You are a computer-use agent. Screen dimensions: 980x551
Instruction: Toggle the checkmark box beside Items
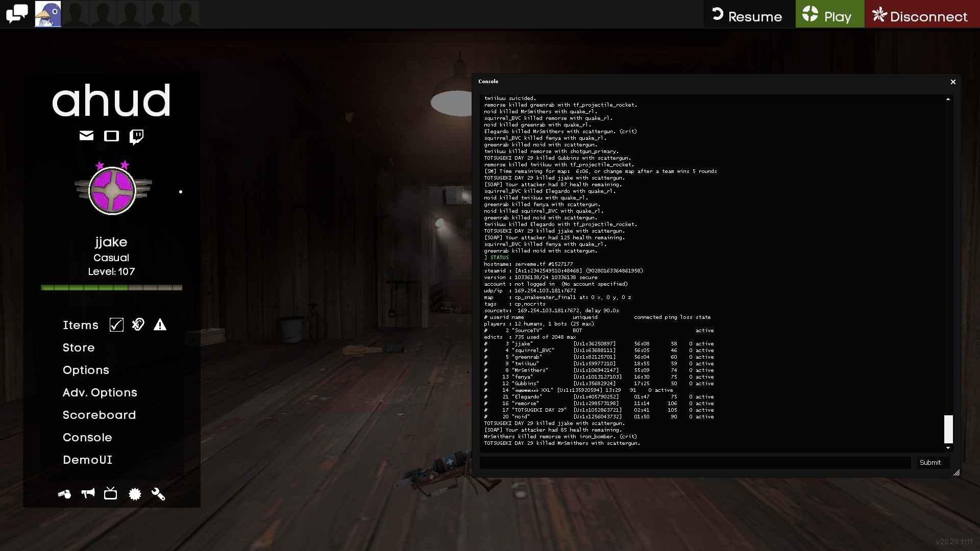coord(116,325)
